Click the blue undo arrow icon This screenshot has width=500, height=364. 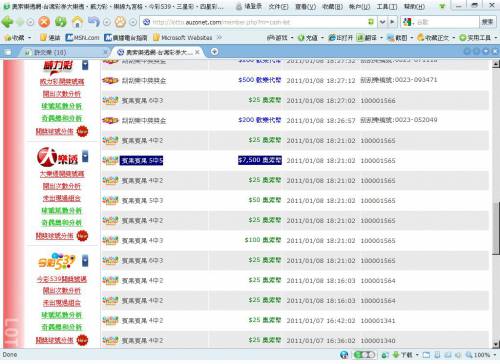(x=94, y=22)
